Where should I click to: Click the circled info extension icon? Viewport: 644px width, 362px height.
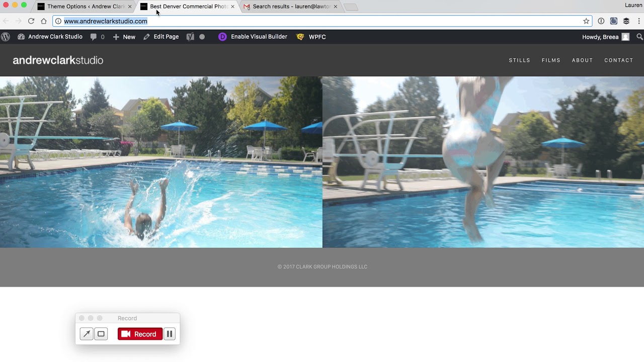601,21
